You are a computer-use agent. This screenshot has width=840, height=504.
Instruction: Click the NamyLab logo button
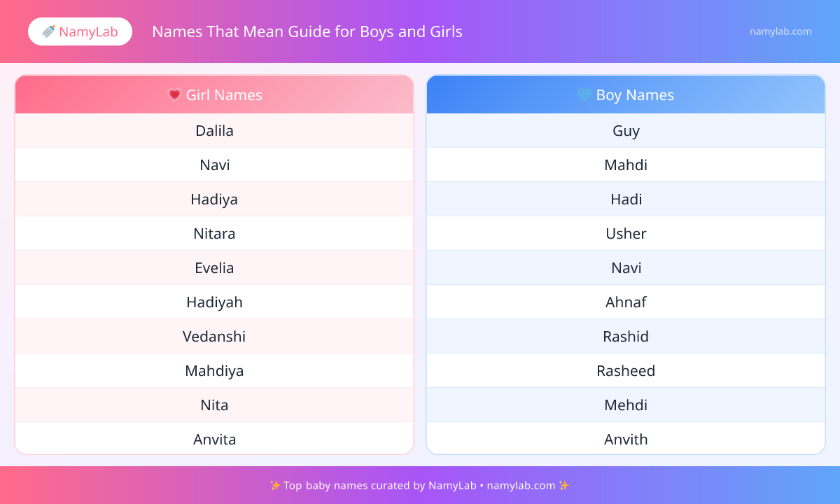tap(80, 31)
